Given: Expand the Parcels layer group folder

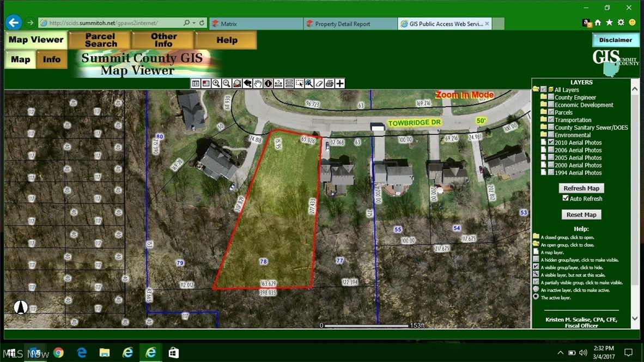Looking at the screenshot, I should coord(543,112).
